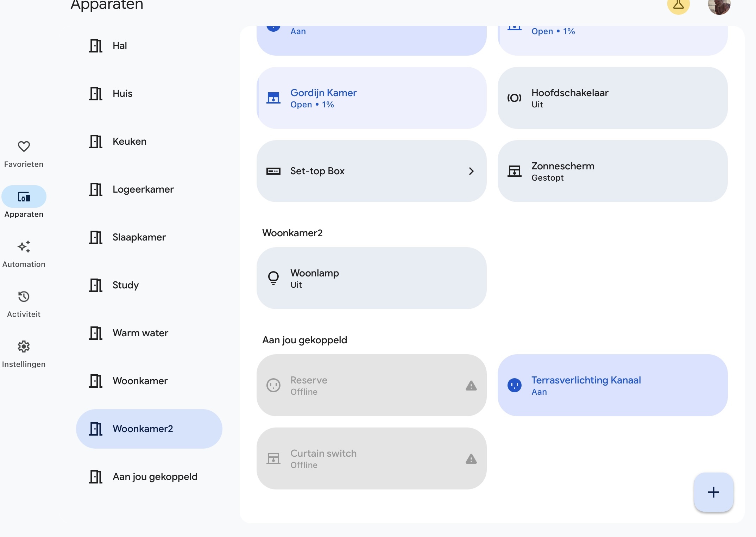
Task: Select the Hal room
Action: point(149,46)
